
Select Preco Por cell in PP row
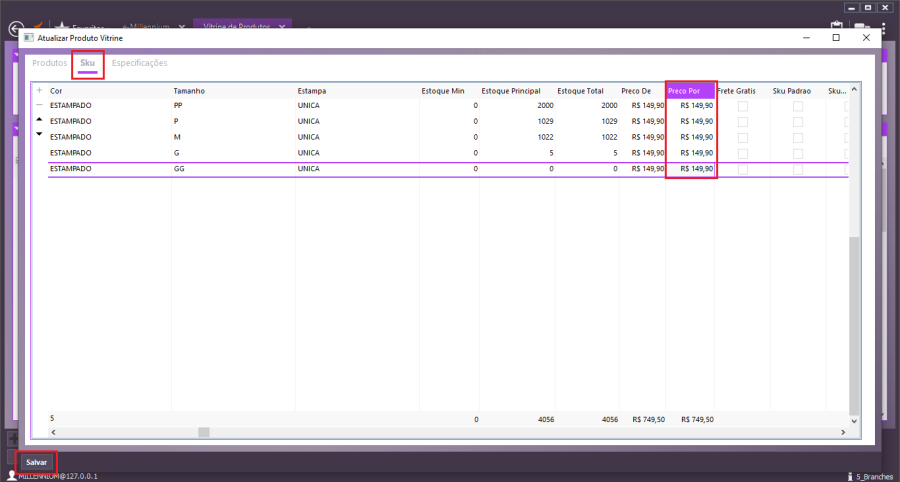click(691, 106)
